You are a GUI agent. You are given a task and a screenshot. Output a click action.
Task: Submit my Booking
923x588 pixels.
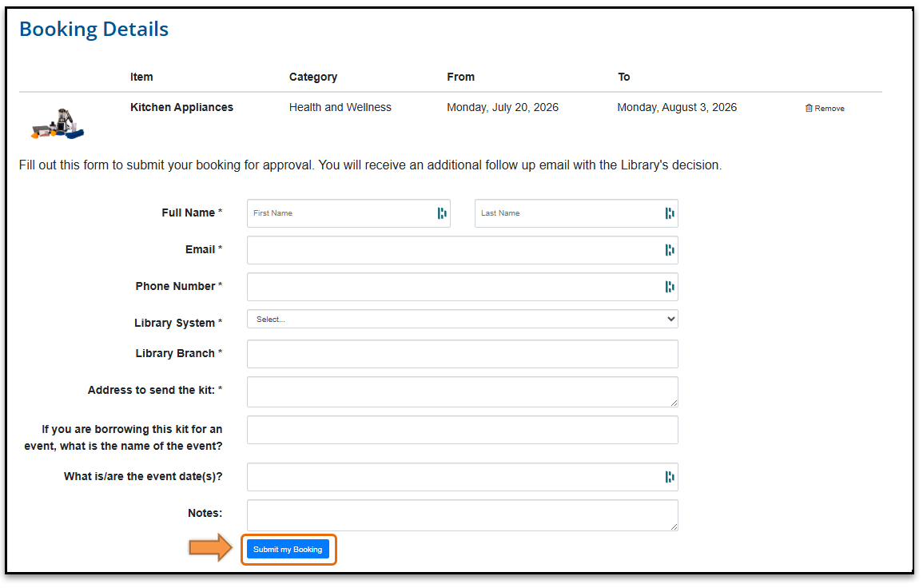point(288,549)
